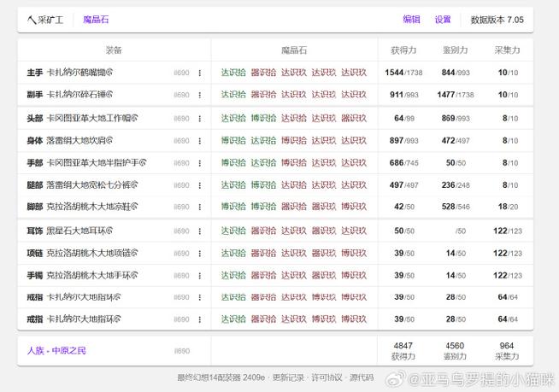Open three-dot menu for 耳饰 earring row

tap(200, 231)
